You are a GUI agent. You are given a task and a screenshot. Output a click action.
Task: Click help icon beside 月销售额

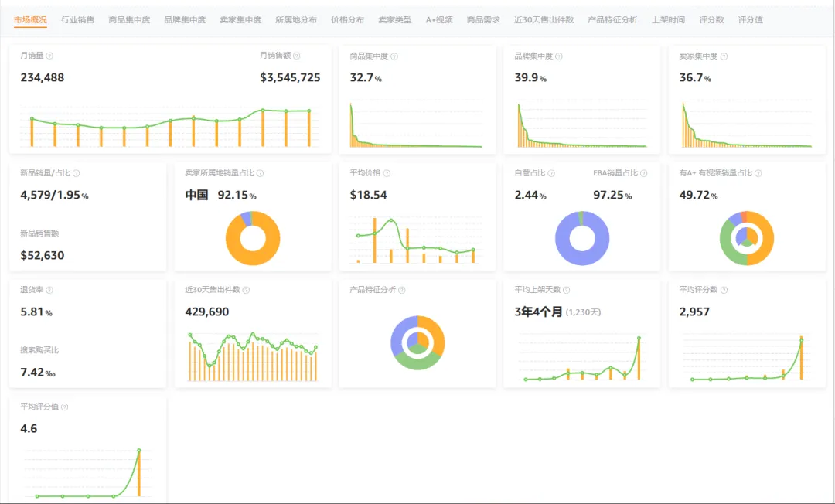(297, 56)
